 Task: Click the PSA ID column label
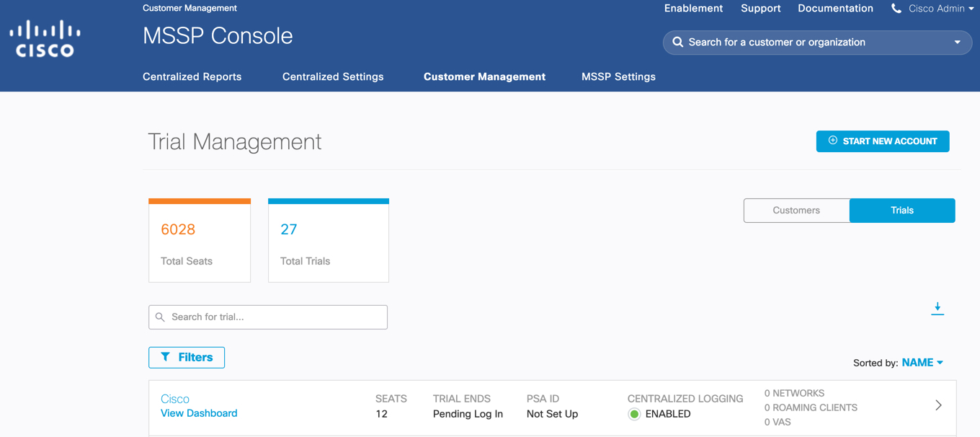pyautogui.click(x=543, y=399)
